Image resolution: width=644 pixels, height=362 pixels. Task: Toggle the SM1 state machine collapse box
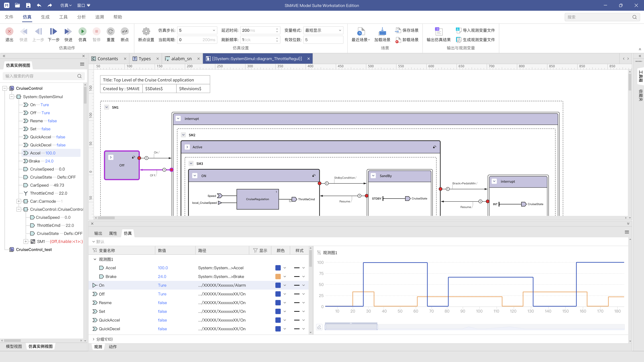point(107,107)
